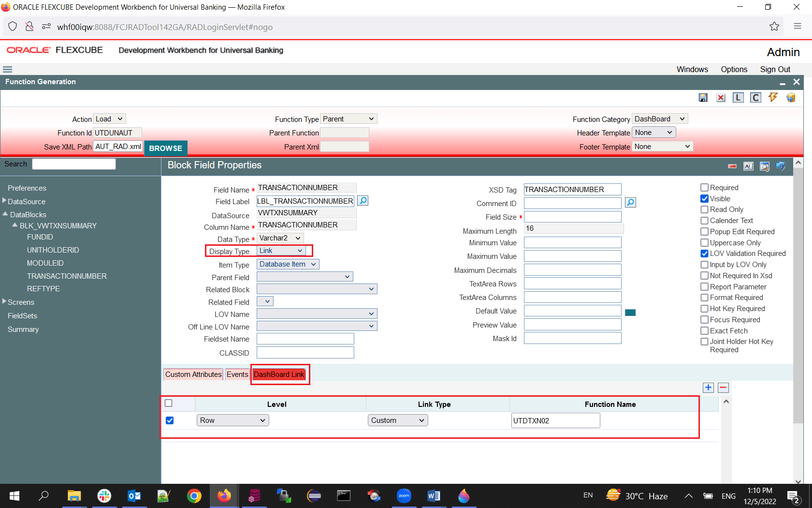Open Function Category dropdown
812x508 pixels.
pyautogui.click(x=660, y=119)
